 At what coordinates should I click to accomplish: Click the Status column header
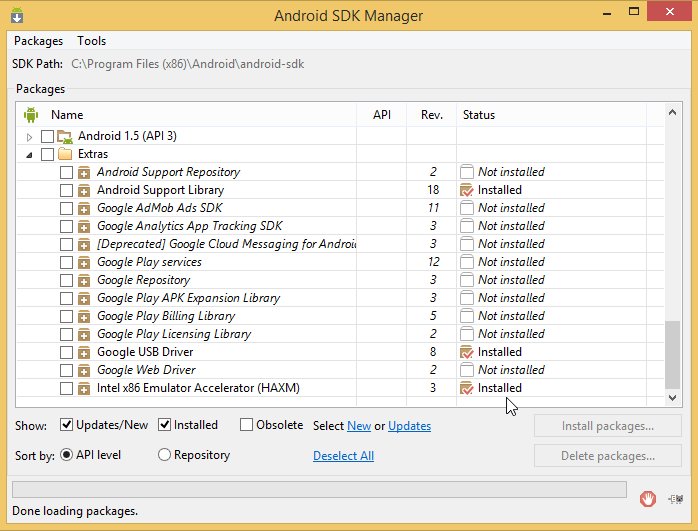coord(551,115)
